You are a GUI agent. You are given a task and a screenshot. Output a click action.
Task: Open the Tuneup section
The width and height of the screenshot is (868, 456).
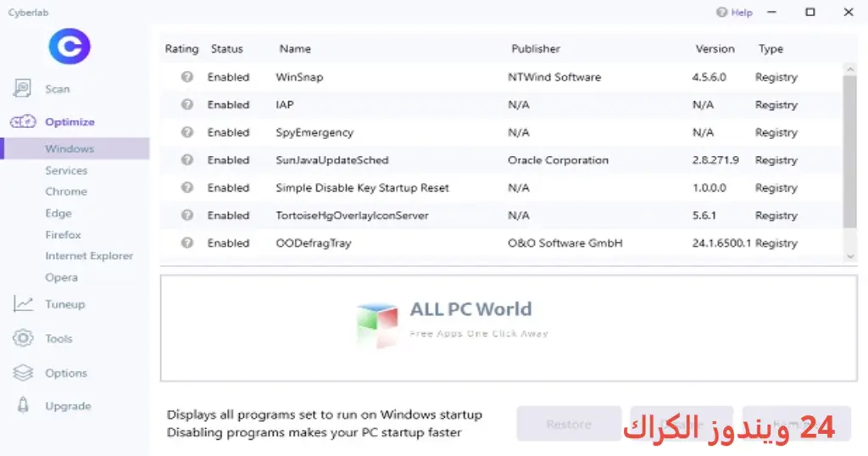point(65,304)
